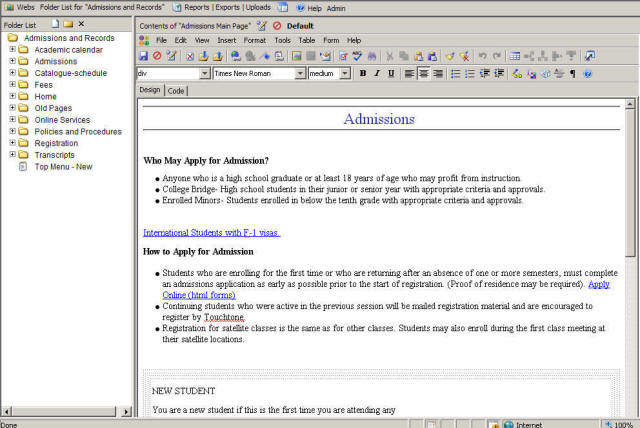Open the Tools menu
The image size is (640, 428).
click(282, 40)
